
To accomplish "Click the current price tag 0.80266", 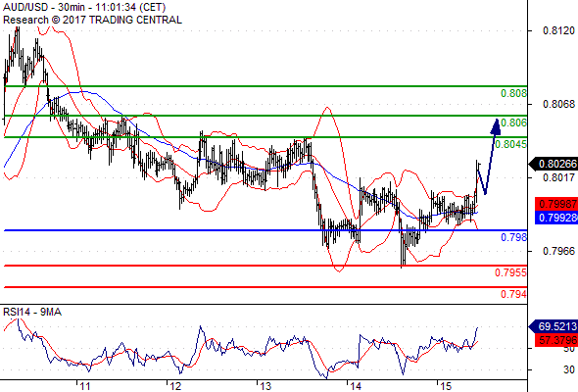I will tap(554, 164).
